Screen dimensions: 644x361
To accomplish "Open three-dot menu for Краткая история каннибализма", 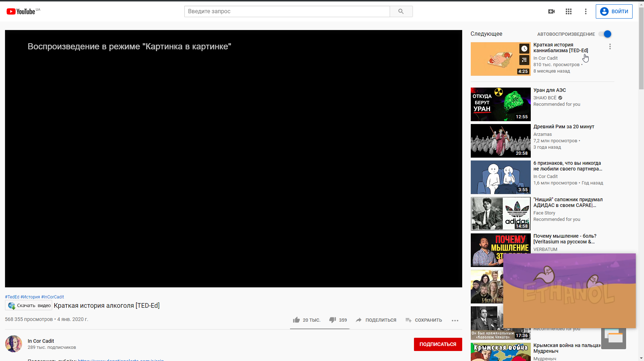I will click(610, 46).
